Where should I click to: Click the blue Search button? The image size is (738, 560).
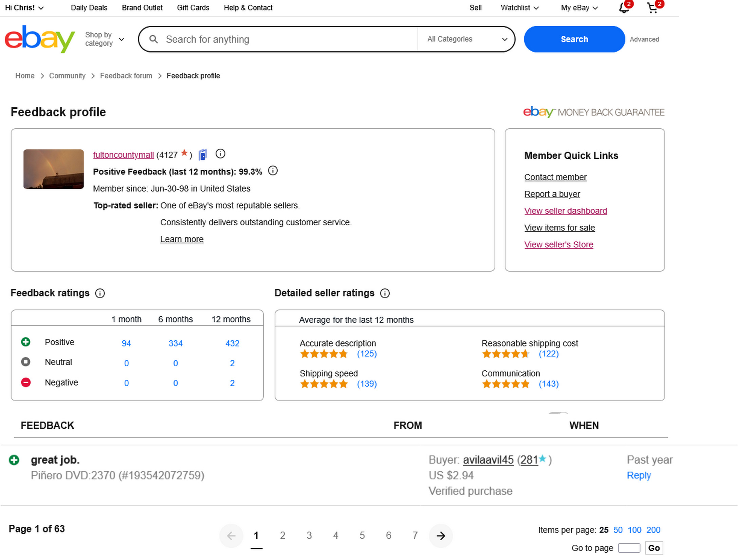[x=574, y=39]
